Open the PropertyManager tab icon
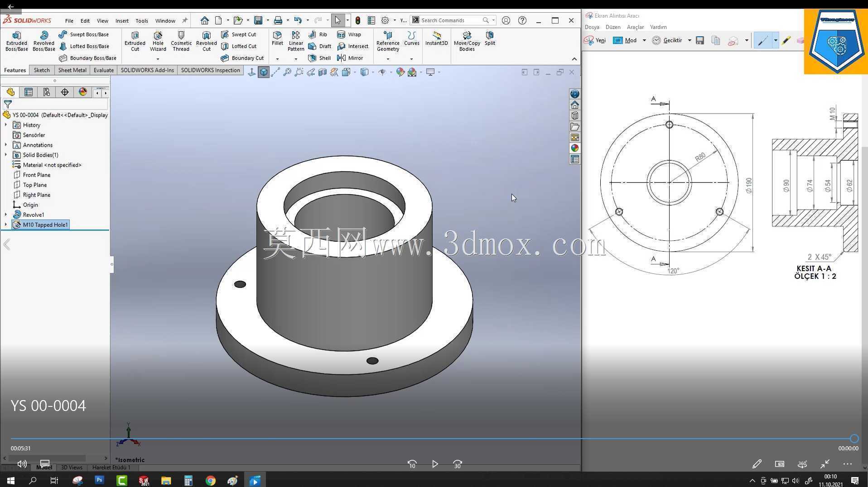Viewport: 868px width, 487px height. (29, 92)
